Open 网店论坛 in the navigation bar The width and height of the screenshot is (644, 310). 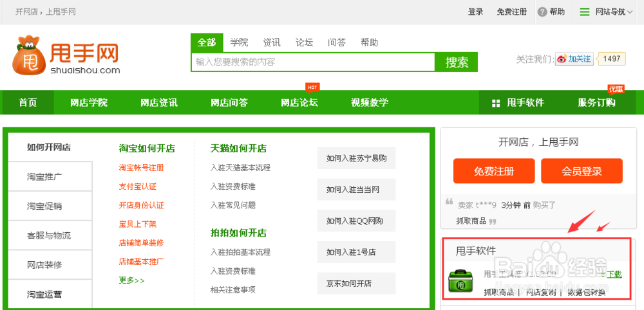[x=299, y=102]
